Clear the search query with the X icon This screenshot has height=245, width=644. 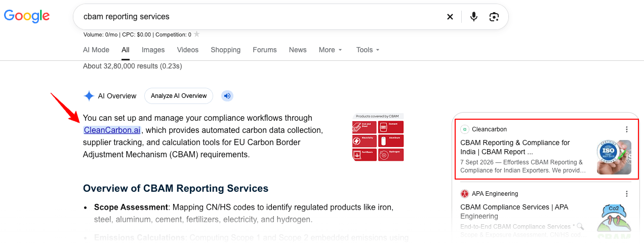(x=450, y=17)
